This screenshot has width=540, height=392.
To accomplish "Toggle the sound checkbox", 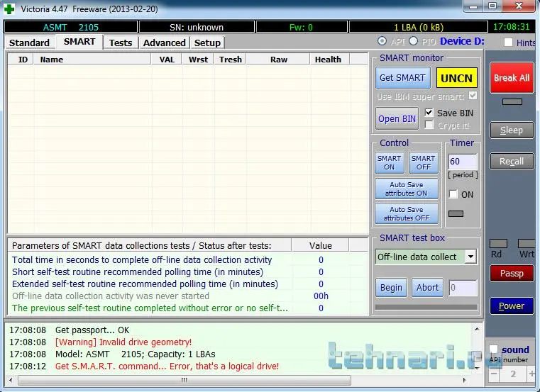I will 493,349.
